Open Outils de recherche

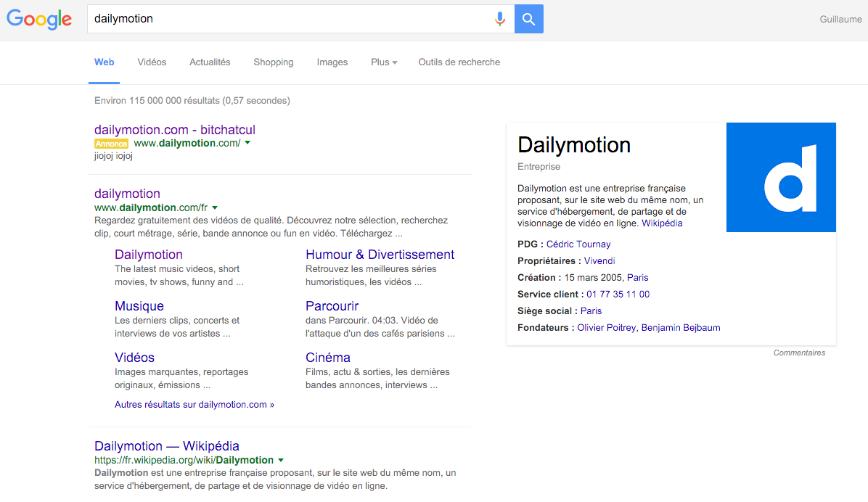point(459,62)
